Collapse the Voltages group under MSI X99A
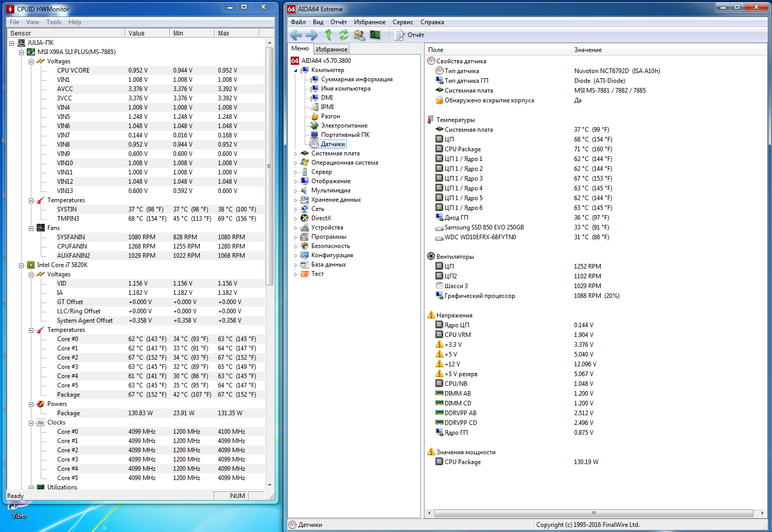This screenshot has width=772, height=532. click(31, 62)
